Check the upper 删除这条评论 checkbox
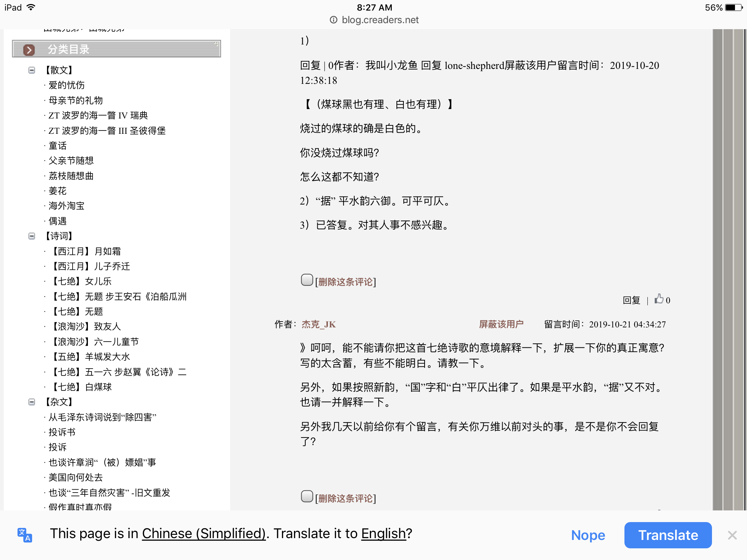Screen dimensions: 747x560 pos(306,280)
